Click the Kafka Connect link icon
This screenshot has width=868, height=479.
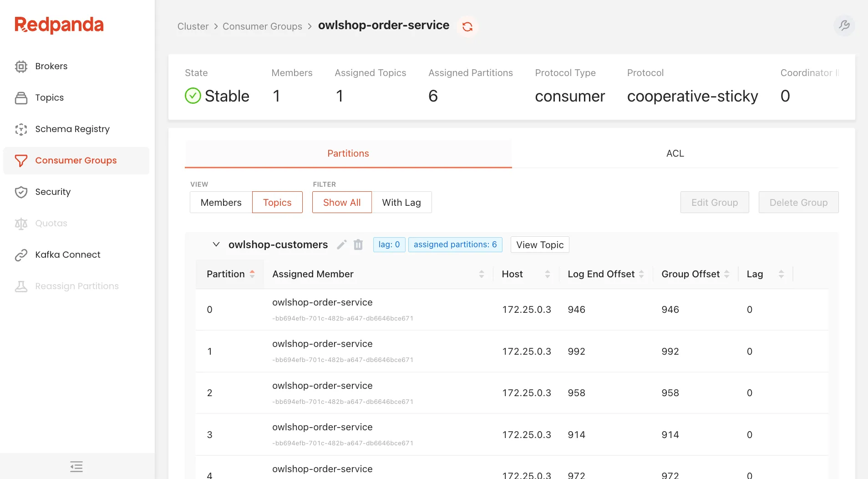pyautogui.click(x=21, y=255)
